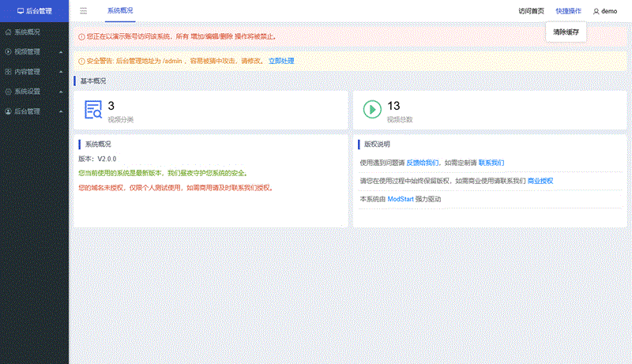Click the 访问首页 link
The height and width of the screenshot is (364, 632).
click(x=531, y=11)
